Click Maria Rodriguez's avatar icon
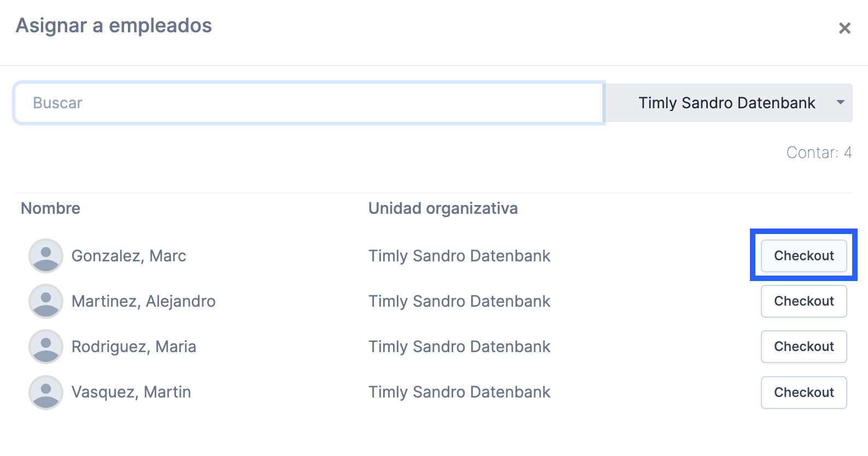 point(46,347)
